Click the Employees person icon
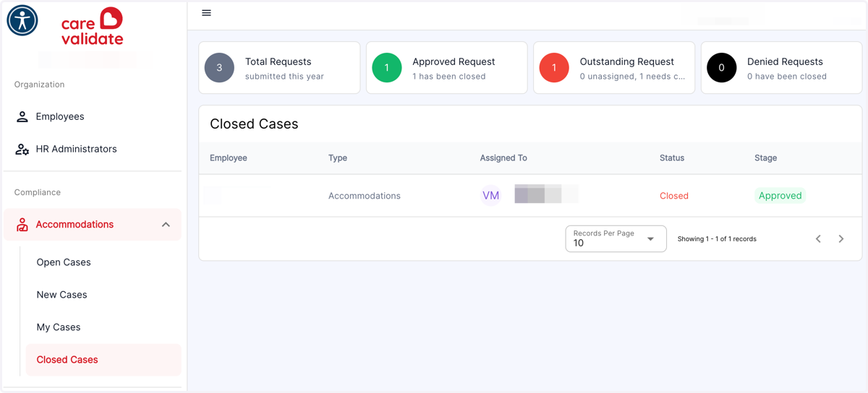Viewport: 868px width, 393px height. 22,116
